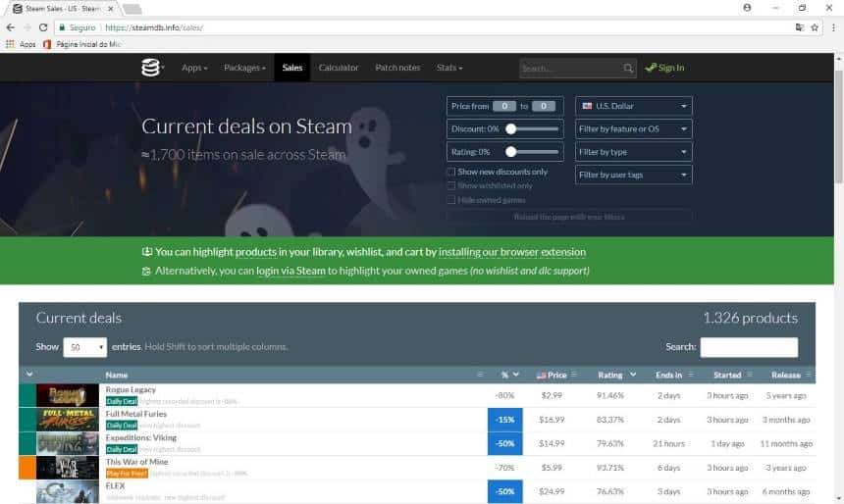Image resolution: width=844 pixels, height=504 pixels.
Task: Open Página Inicial do Mic bookmark
Action: point(82,44)
